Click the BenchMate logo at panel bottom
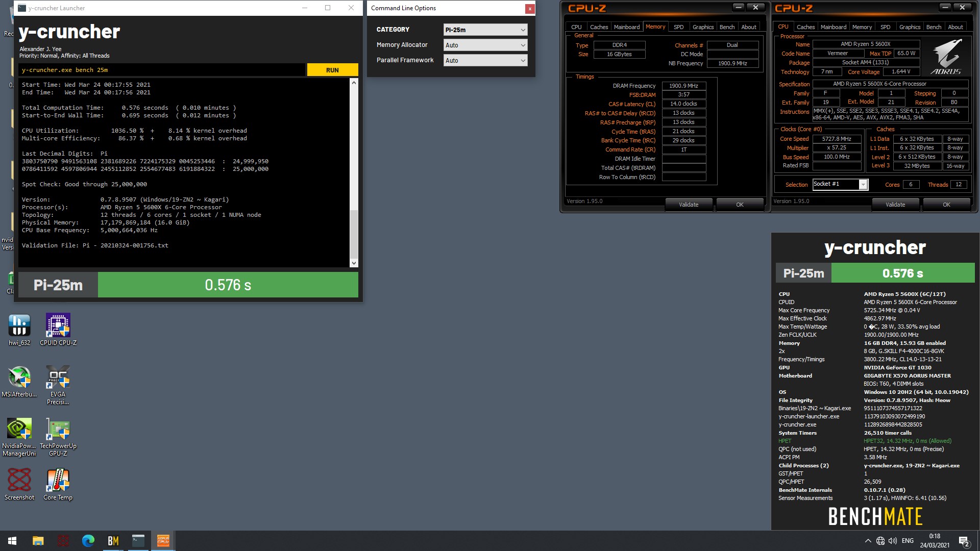 [x=875, y=516]
